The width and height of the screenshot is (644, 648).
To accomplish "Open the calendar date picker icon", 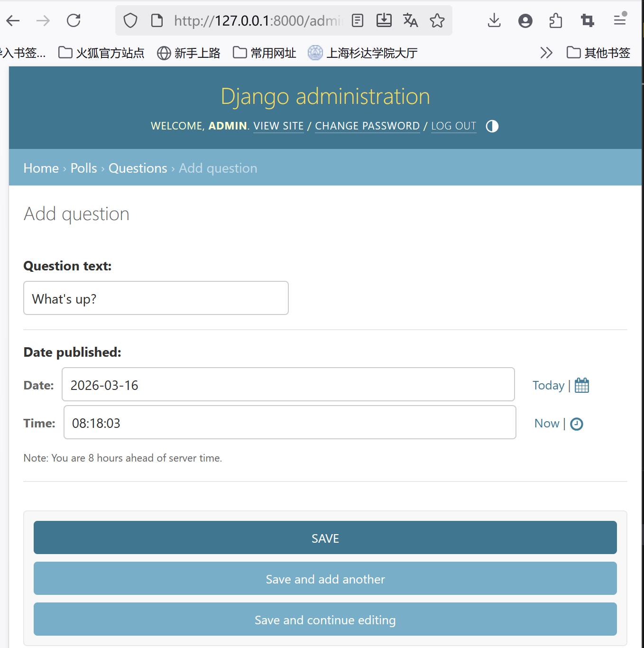I will click(582, 385).
